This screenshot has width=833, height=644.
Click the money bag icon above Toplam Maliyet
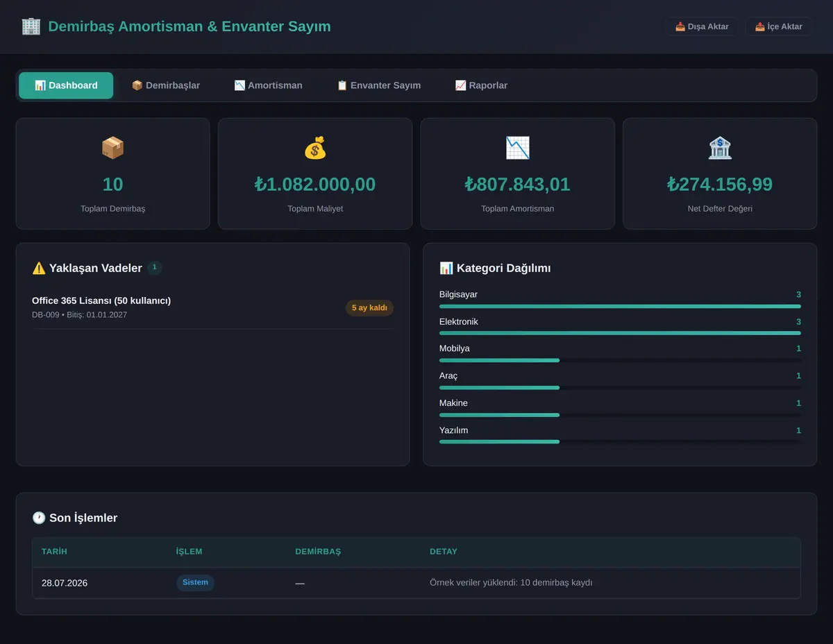click(315, 148)
